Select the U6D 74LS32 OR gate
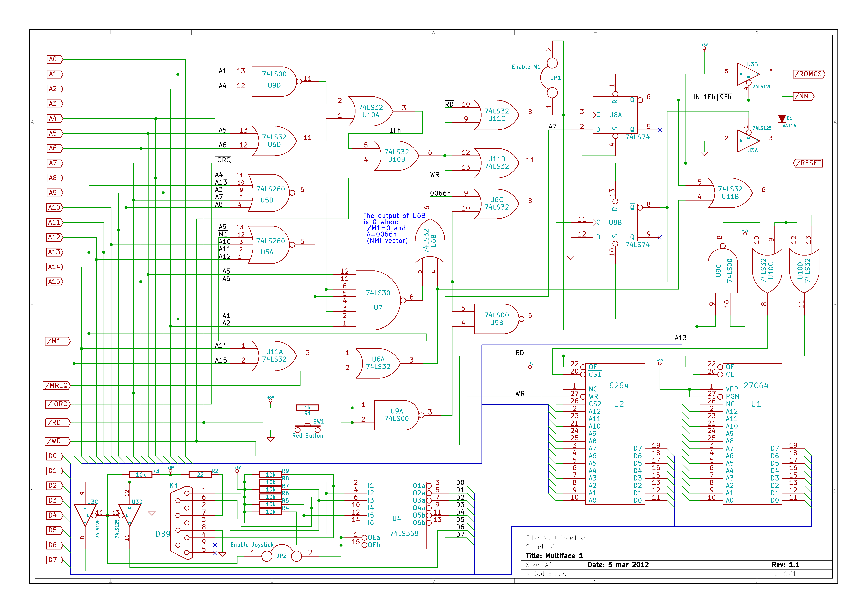The height and width of the screenshot is (614, 868). (x=274, y=141)
